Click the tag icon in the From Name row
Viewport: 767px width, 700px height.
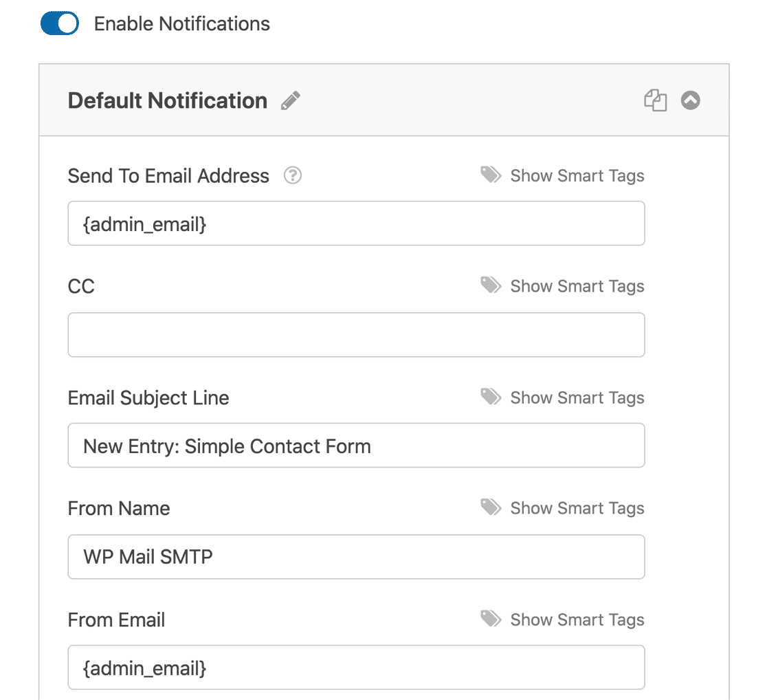(x=490, y=507)
